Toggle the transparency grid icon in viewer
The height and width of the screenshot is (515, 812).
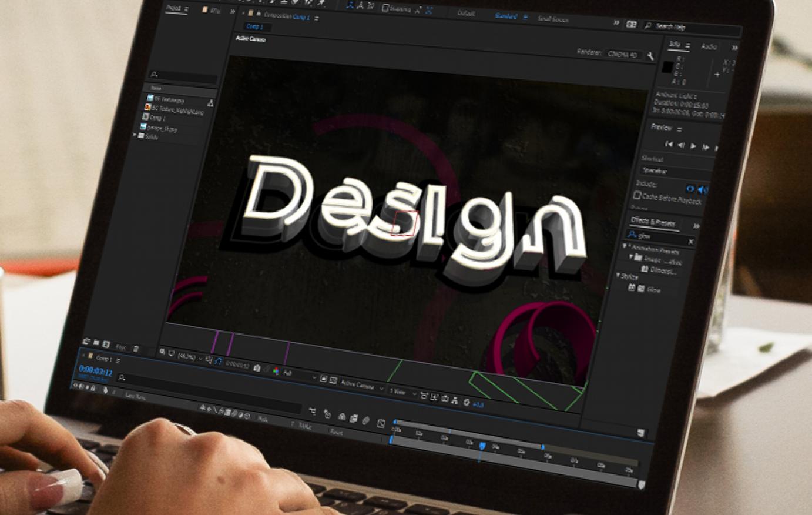tap(333, 380)
